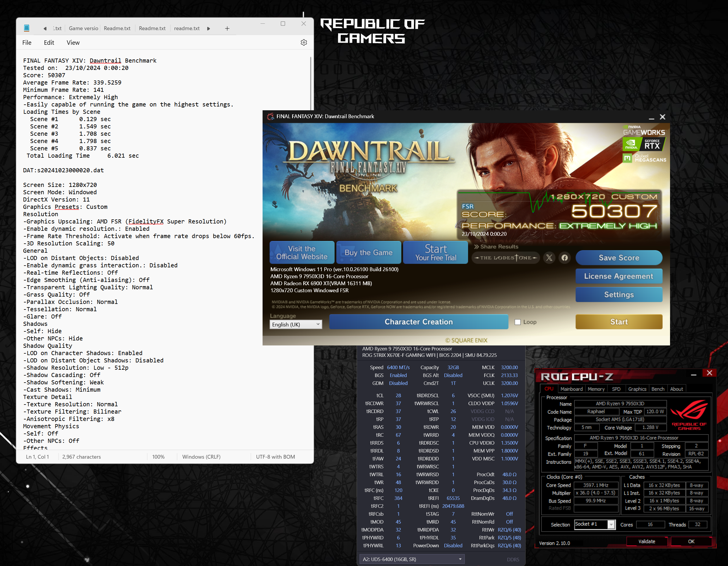Share results on X (Twitter) icon
The width and height of the screenshot is (728, 566).
pyautogui.click(x=549, y=257)
